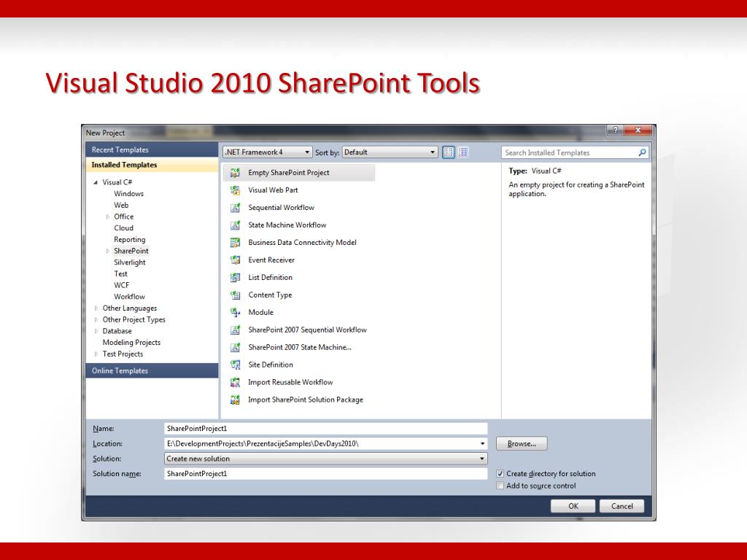Screen dimensions: 747x560
Task: Select the Content Type template icon
Action: 235,295
